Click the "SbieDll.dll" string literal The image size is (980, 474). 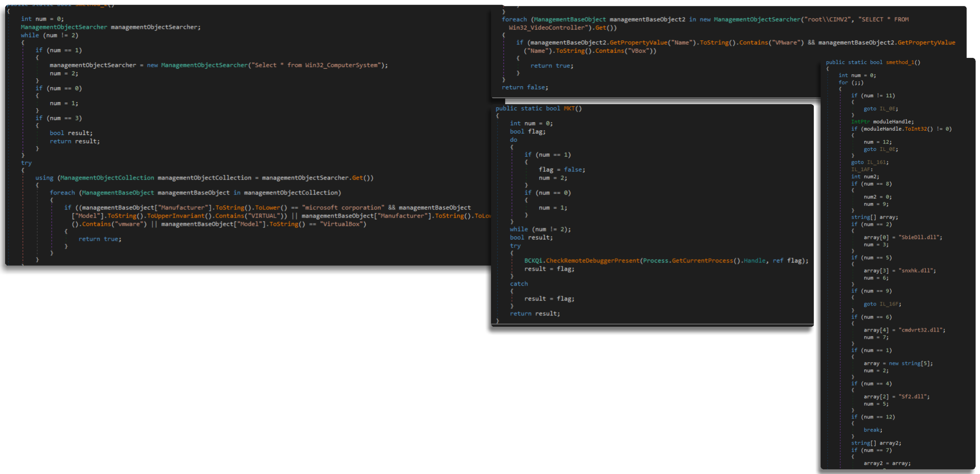point(920,237)
